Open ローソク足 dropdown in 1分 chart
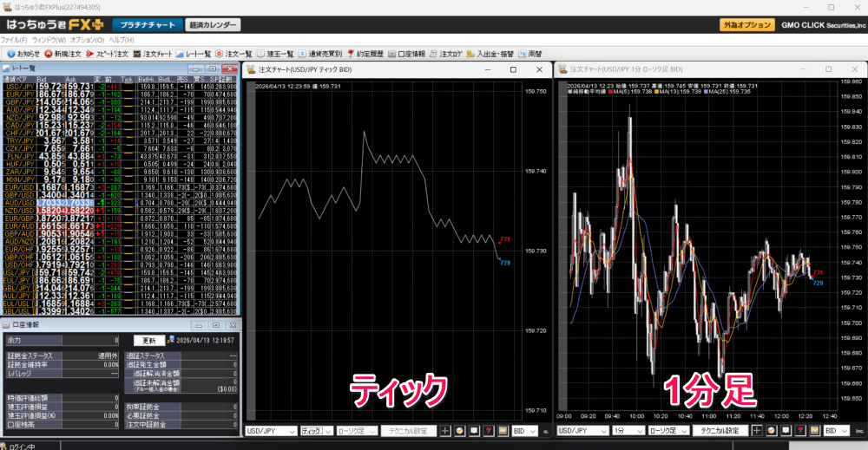The height and width of the screenshot is (450, 868). click(x=668, y=431)
